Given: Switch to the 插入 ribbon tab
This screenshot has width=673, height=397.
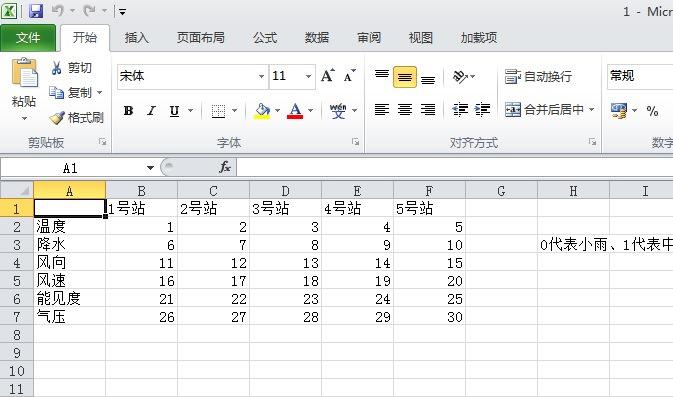Looking at the screenshot, I should (x=136, y=38).
